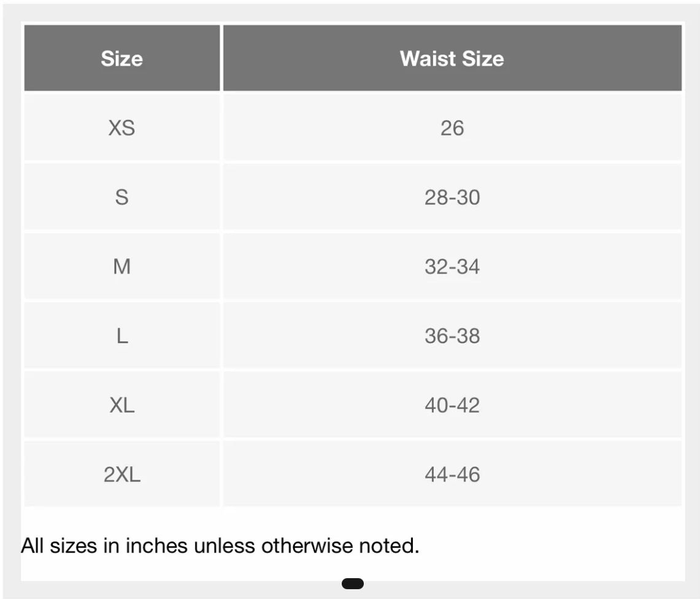Screen dimensions: 700x599
Task: Choose the 2XL size cell
Action: (121, 475)
